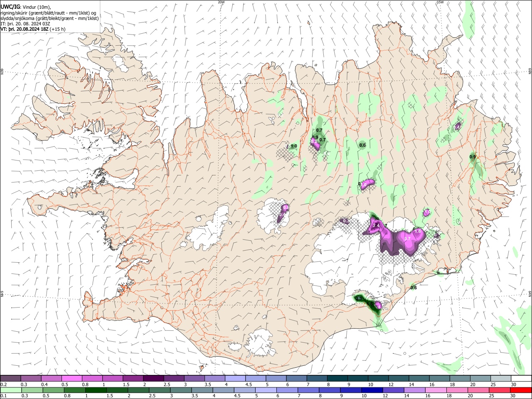Click the "20W" longitude label
This screenshot has height=399, width=532.
(x=222, y=2)
